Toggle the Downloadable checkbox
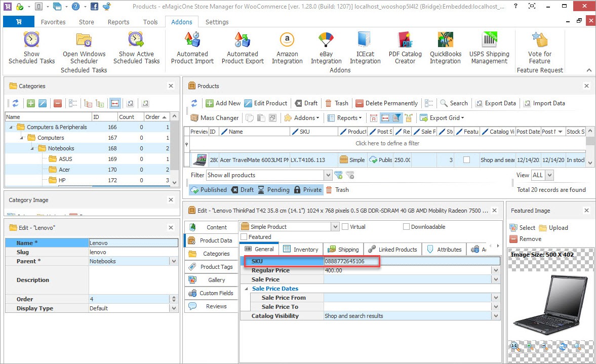The image size is (596, 364). [x=406, y=227]
